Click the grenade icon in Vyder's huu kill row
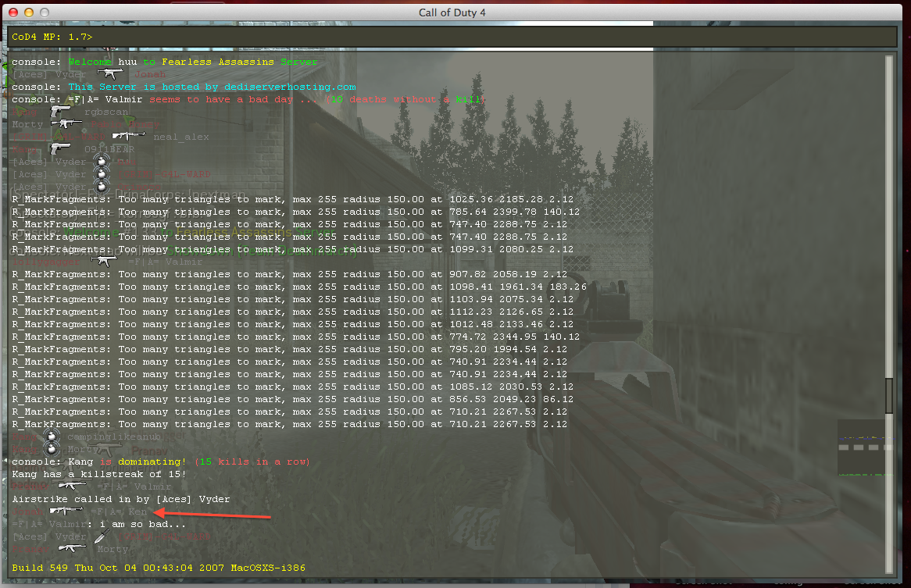Viewport: 911px width, 588px height. pos(102,162)
